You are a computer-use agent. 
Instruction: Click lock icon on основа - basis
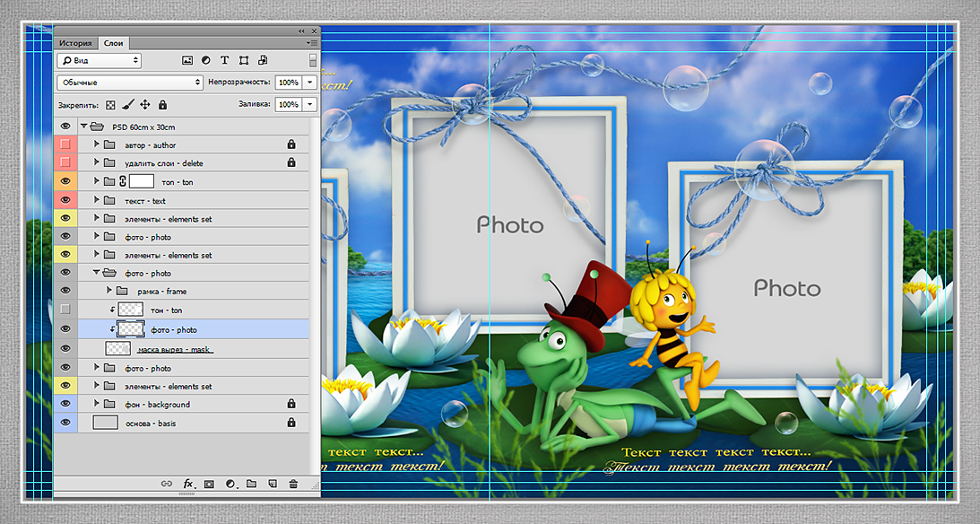(291, 423)
